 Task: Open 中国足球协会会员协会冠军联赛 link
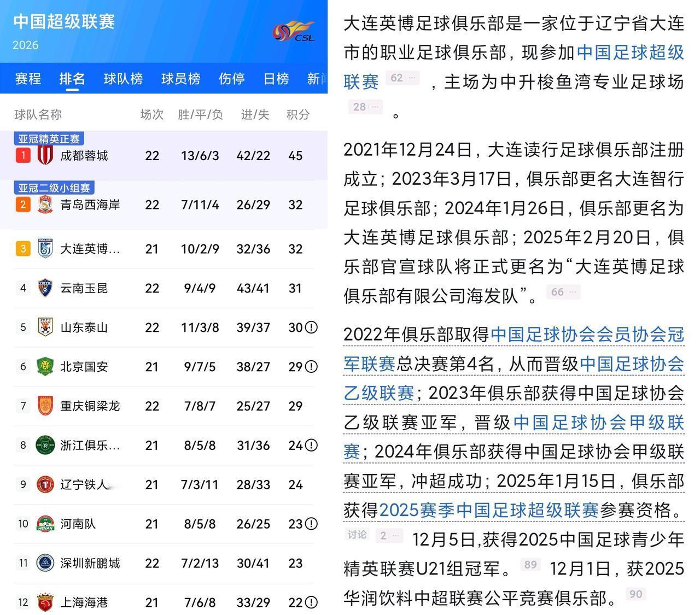[514, 349]
